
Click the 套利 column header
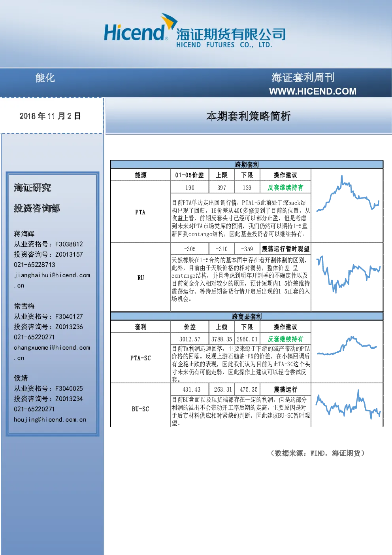141,327
